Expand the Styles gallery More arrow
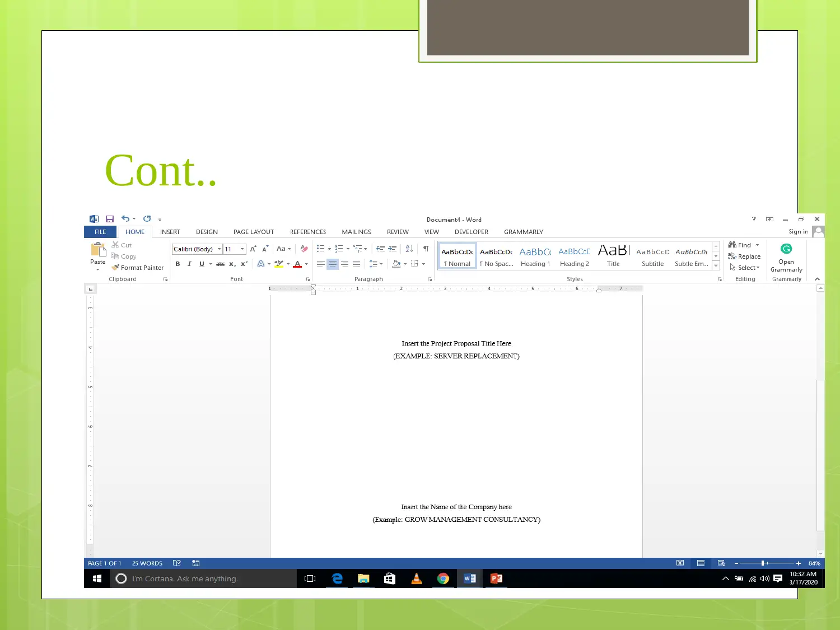The image size is (840, 630). point(716,265)
